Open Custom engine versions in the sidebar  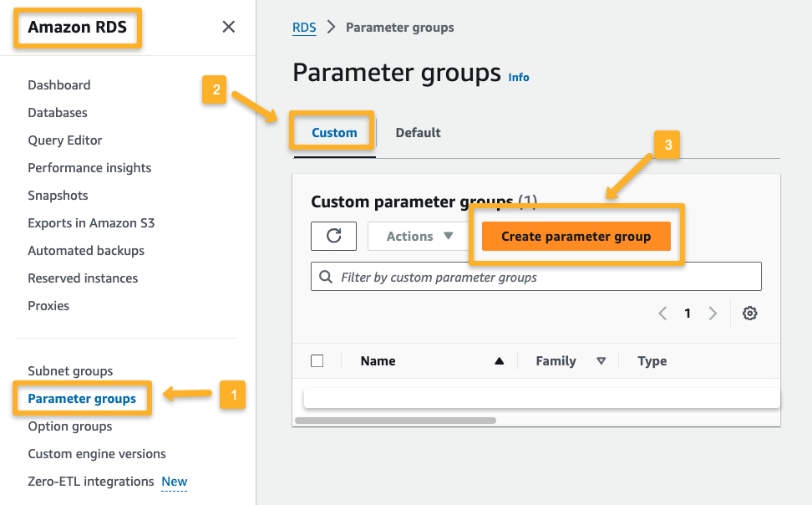pyautogui.click(x=97, y=454)
